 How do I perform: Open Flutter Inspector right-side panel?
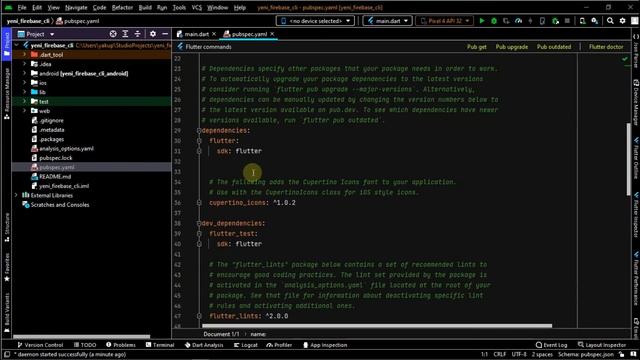(x=636, y=215)
